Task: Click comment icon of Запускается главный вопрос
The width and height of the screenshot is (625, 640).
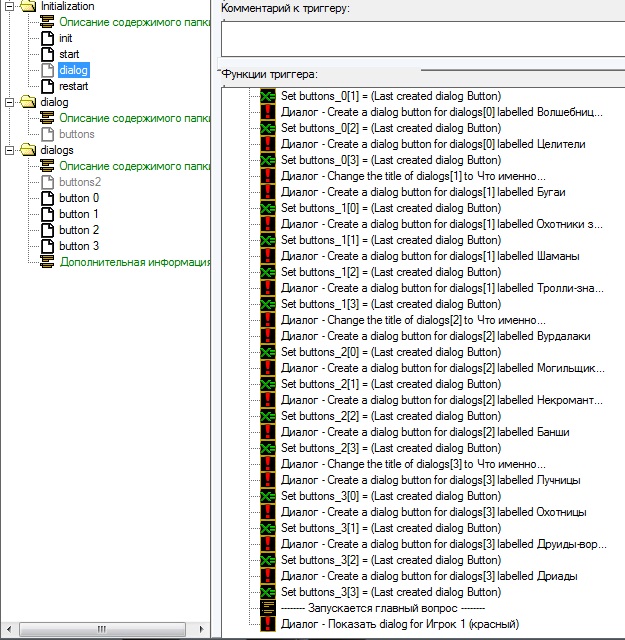Action: point(268,608)
